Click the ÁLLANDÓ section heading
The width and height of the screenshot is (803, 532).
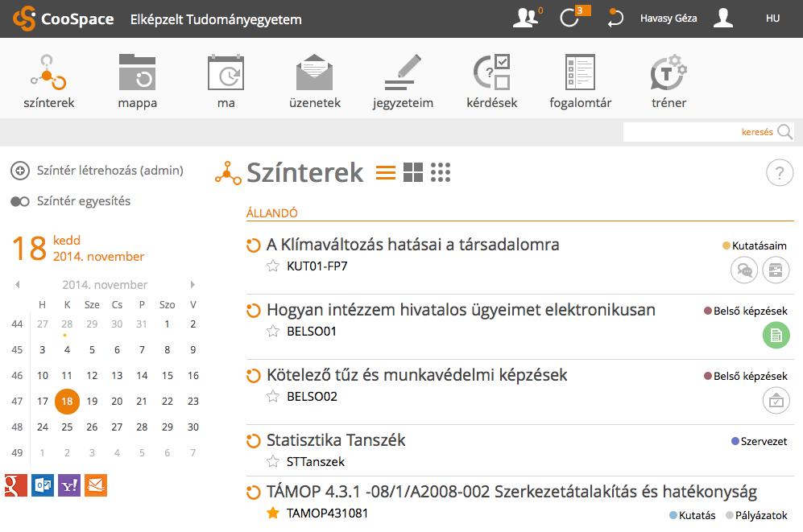click(x=272, y=212)
